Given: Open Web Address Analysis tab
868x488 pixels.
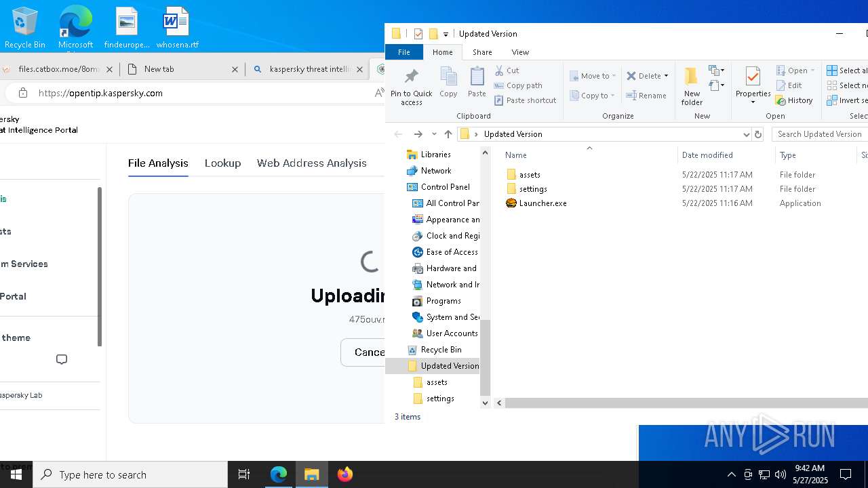Looking at the screenshot, I should [x=311, y=163].
